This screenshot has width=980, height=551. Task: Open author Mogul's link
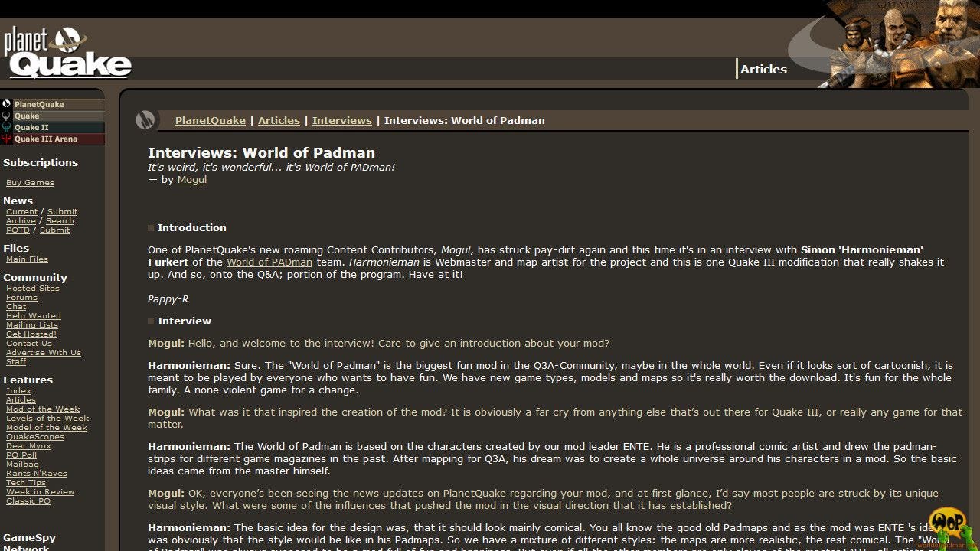pos(192,179)
